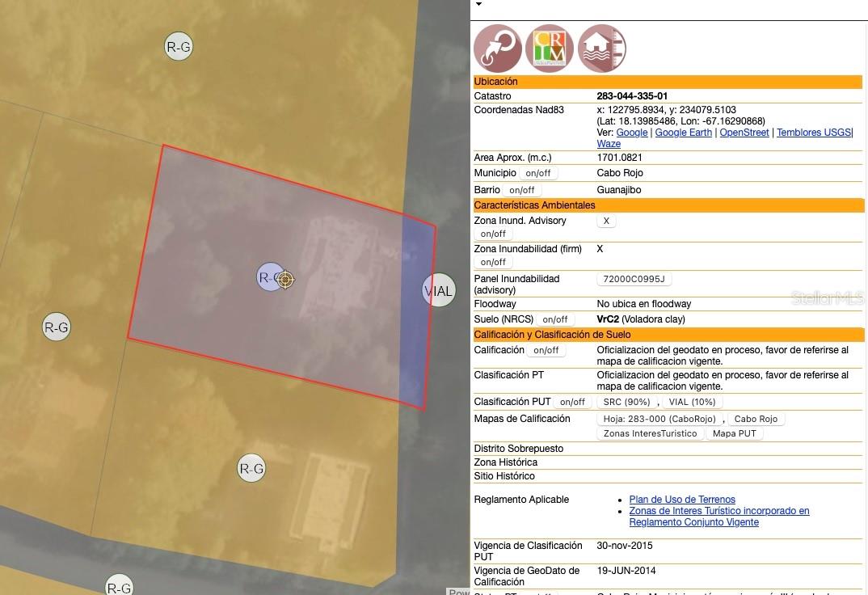This screenshot has height=595, width=868.
Task: Open Hoja: 283-000 (CaboRojo) map button
Action: click(x=659, y=419)
